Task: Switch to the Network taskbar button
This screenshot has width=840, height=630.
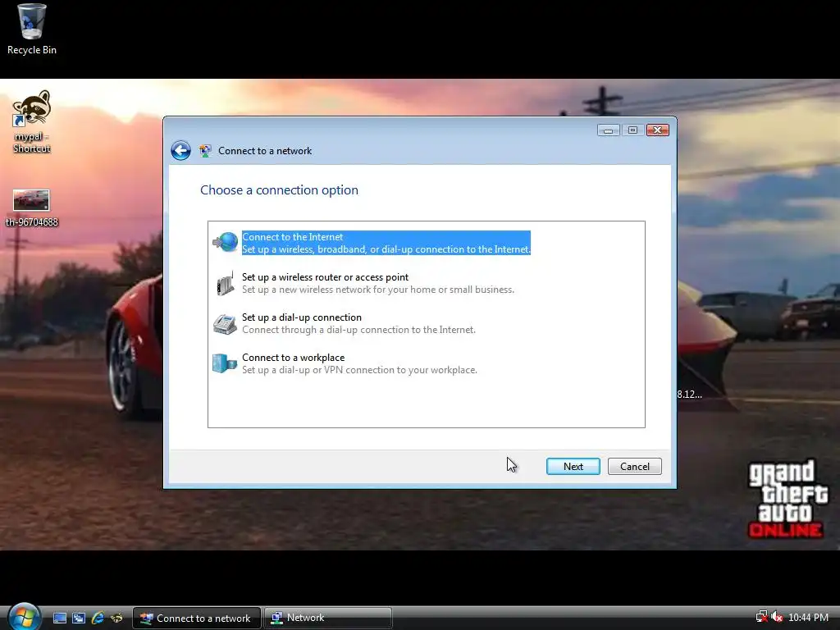Action: [x=328, y=618]
